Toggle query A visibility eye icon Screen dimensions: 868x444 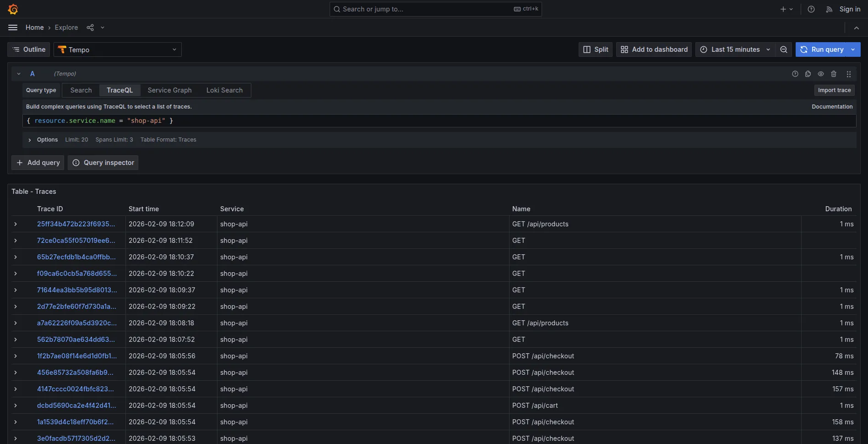pos(821,74)
